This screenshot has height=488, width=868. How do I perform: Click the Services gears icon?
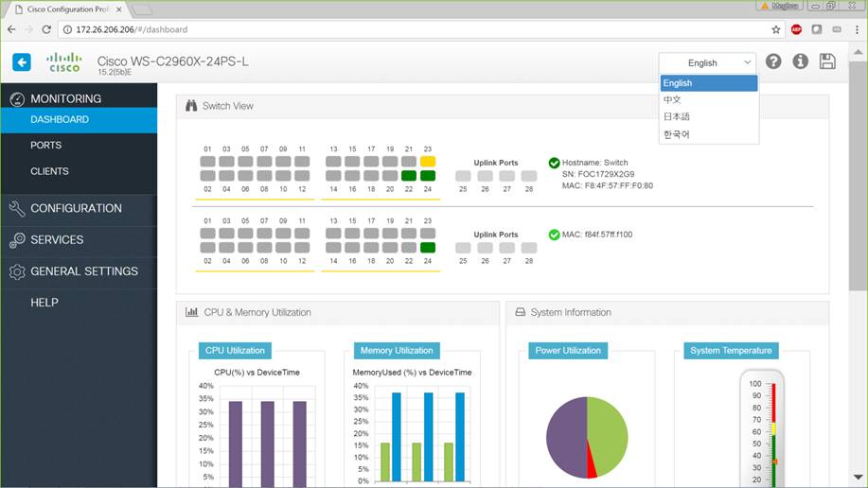point(17,240)
